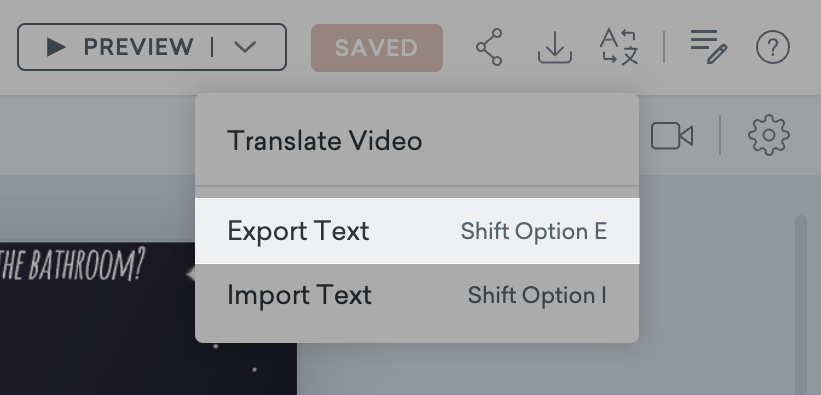This screenshot has height=395, width=821.
Task: Expand the Preview dropdown chevron
Action: point(245,47)
